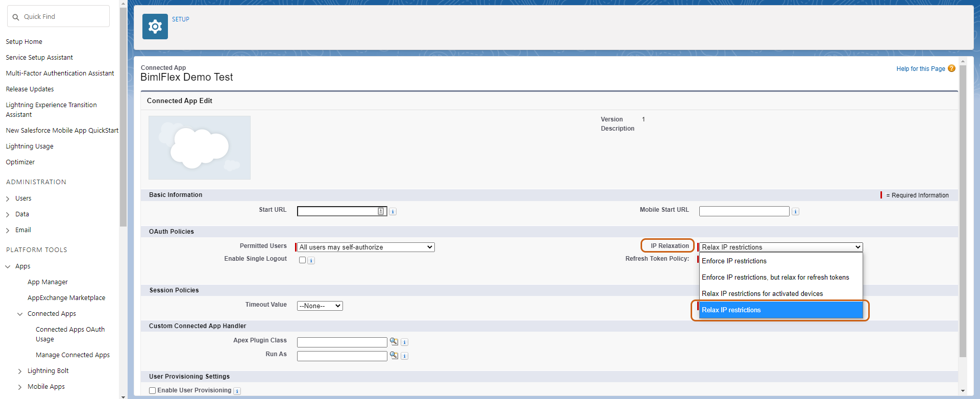Go to Release Updates
This screenshot has height=399, width=980.
[30, 89]
